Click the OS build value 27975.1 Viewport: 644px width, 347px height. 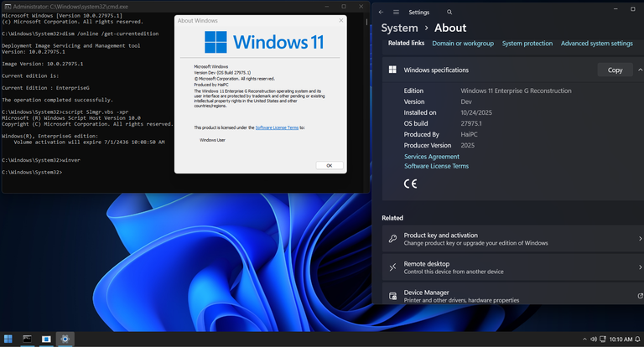click(x=471, y=123)
